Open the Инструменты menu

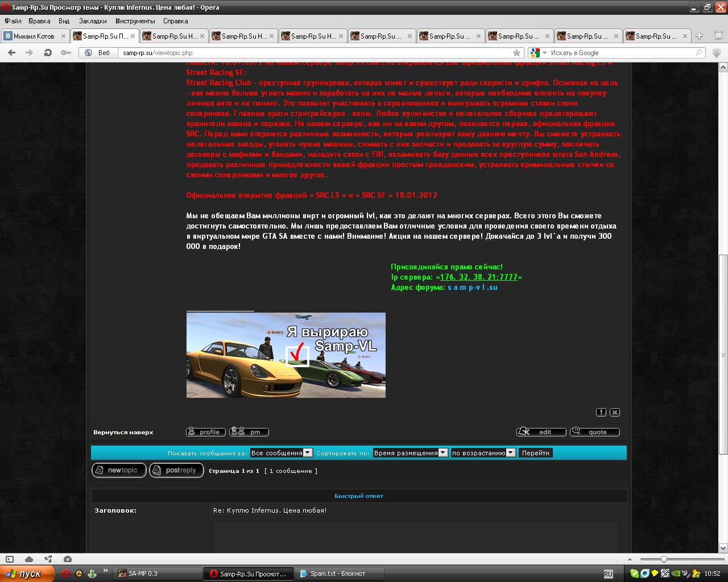[x=135, y=21]
